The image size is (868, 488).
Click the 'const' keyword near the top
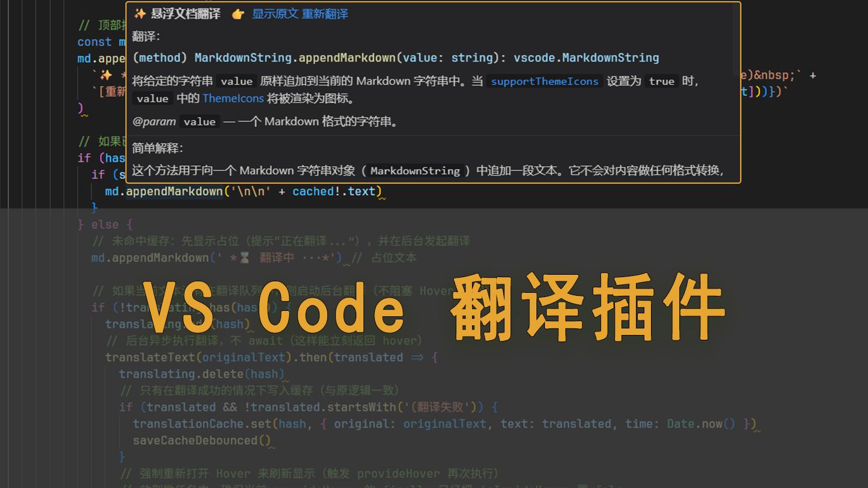coord(95,42)
